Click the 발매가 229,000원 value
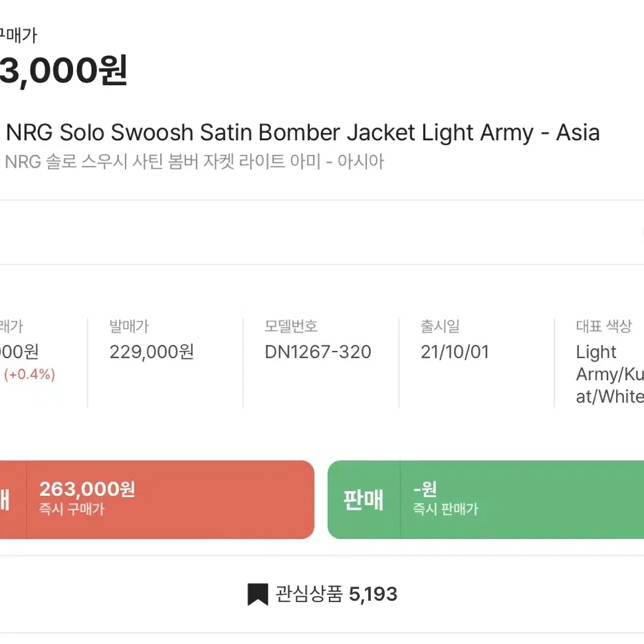The image size is (644, 644). pos(152,352)
